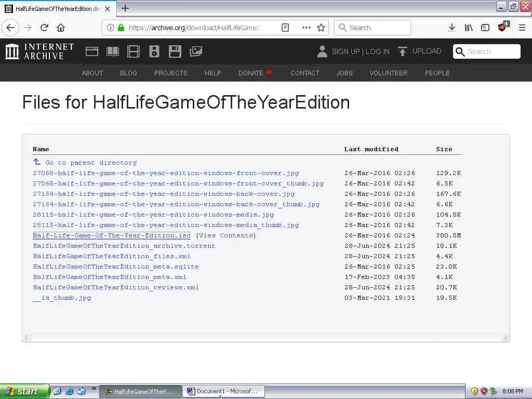Open __ia_thumb.jpg file link
The height and width of the screenshot is (399, 532).
62,298
